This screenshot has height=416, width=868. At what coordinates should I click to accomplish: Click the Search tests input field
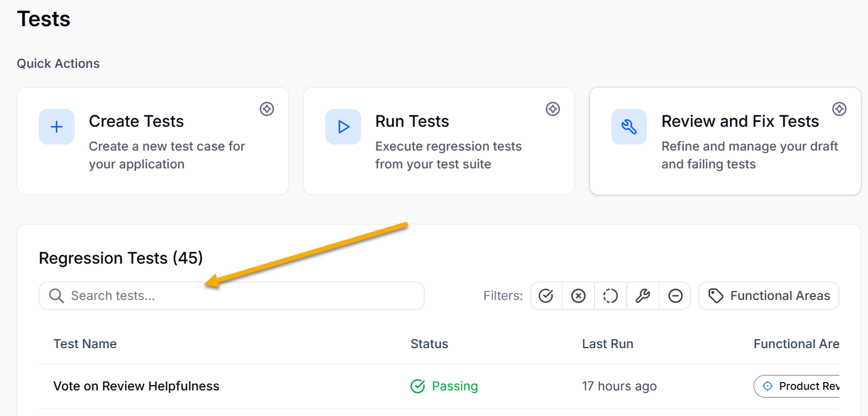[x=231, y=295]
